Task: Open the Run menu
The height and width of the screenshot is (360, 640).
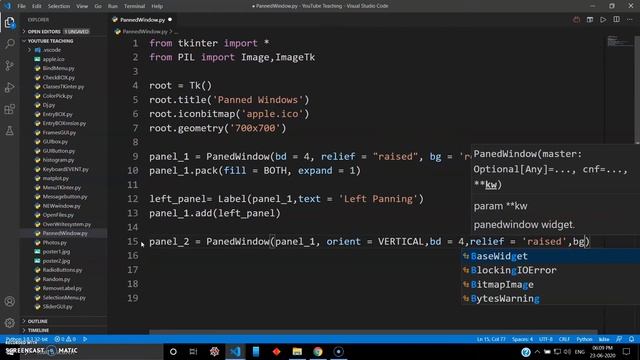Action: click(x=113, y=6)
